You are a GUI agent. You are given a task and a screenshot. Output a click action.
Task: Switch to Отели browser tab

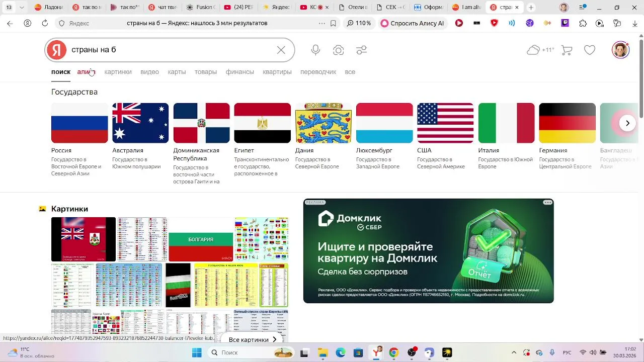[355, 8]
